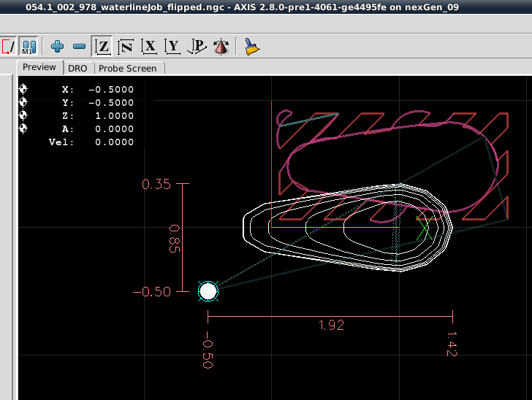Image resolution: width=532 pixels, height=400 pixels.
Task: Open the Probe Screen tab
Action: pos(127,68)
